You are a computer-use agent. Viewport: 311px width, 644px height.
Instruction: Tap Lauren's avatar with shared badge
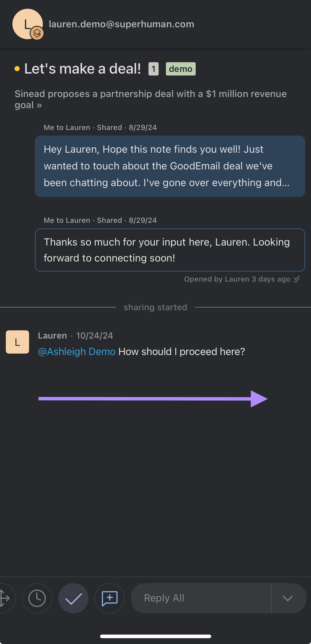pyautogui.click(x=28, y=24)
